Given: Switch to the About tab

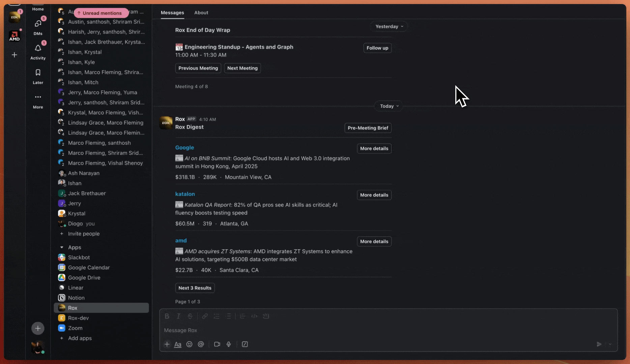Looking at the screenshot, I should pyautogui.click(x=201, y=12).
